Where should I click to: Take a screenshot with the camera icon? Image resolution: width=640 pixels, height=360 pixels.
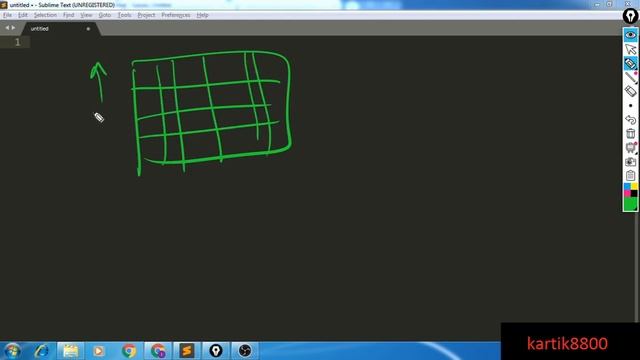click(630, 162)
